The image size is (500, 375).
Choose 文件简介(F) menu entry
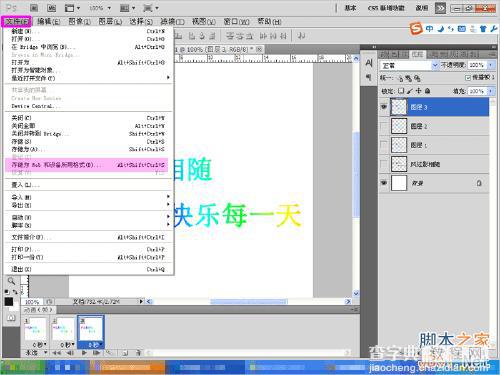coord(88,237)
